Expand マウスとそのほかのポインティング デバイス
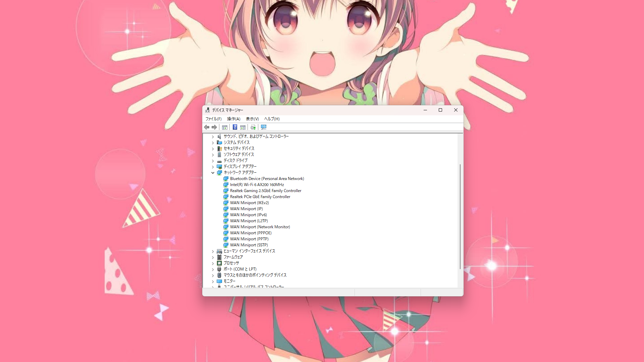Screen dimensions: 644x362 tap(213, 276)
